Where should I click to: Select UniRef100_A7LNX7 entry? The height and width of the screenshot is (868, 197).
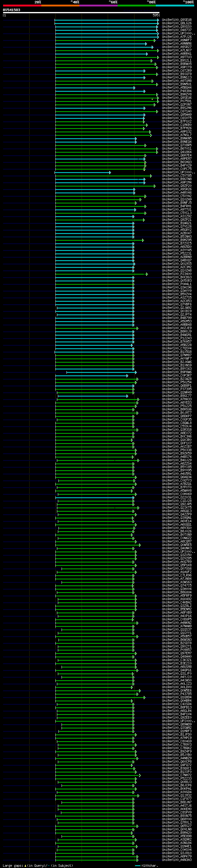coord(177,50)
